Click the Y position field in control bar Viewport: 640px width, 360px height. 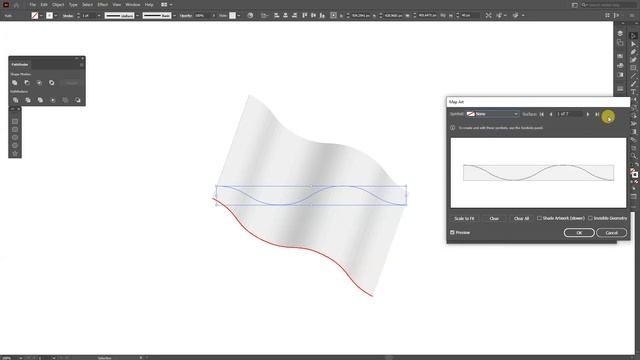point(393,16)
